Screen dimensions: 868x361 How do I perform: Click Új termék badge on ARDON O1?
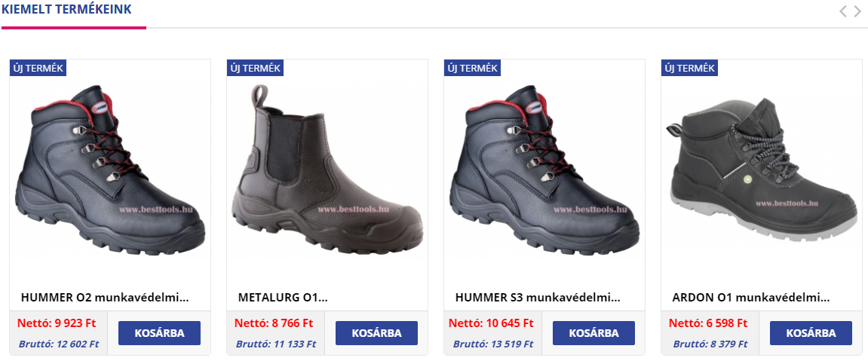tap(689, 68)
